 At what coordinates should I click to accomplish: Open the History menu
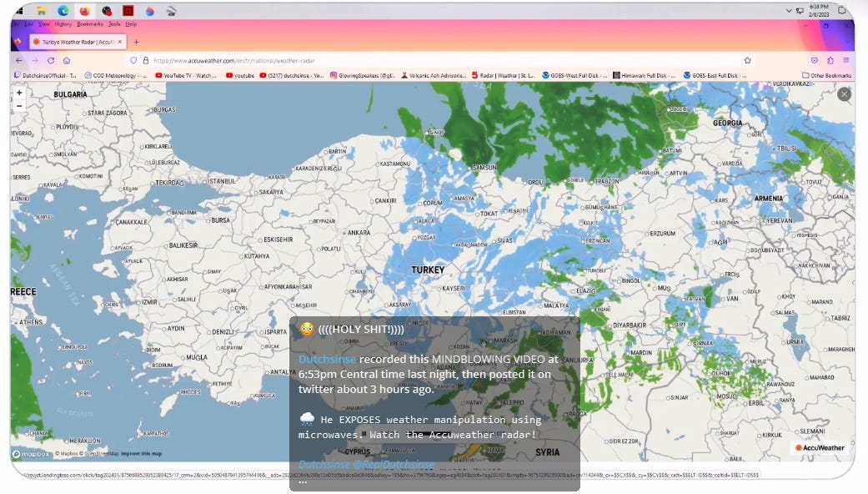pyautogui.click(x=63, y=24)
